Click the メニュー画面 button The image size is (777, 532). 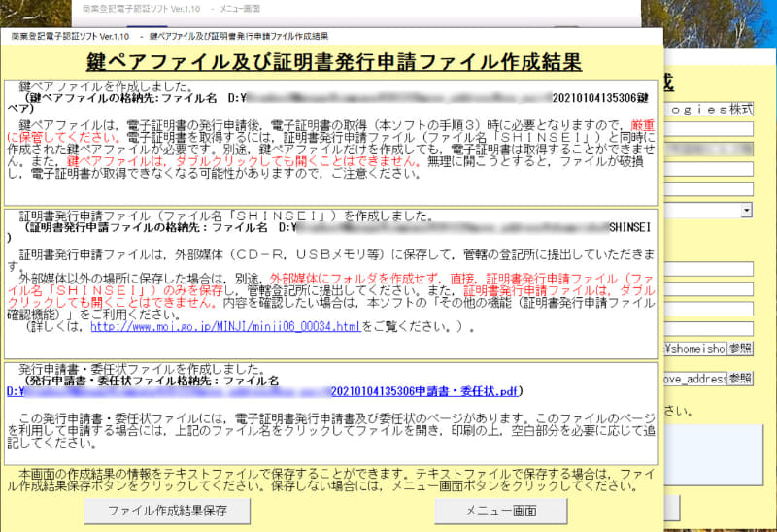point(500,511)
